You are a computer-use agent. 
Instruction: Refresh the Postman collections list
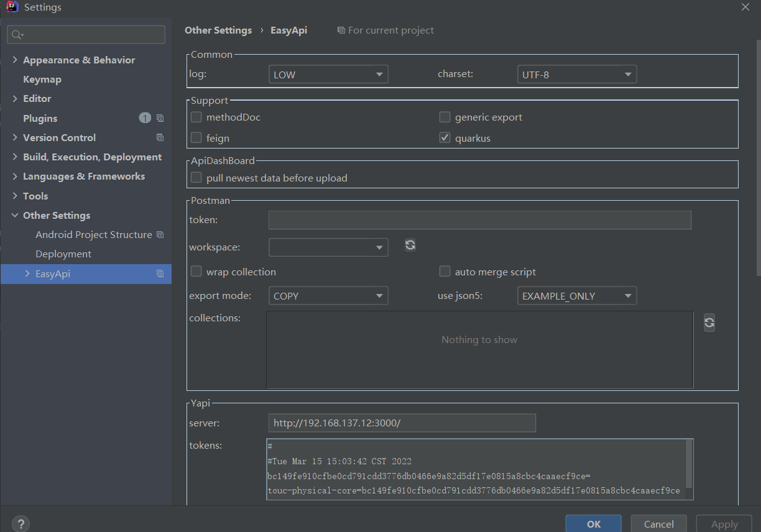pyautogui.click(x=709, y=322)
